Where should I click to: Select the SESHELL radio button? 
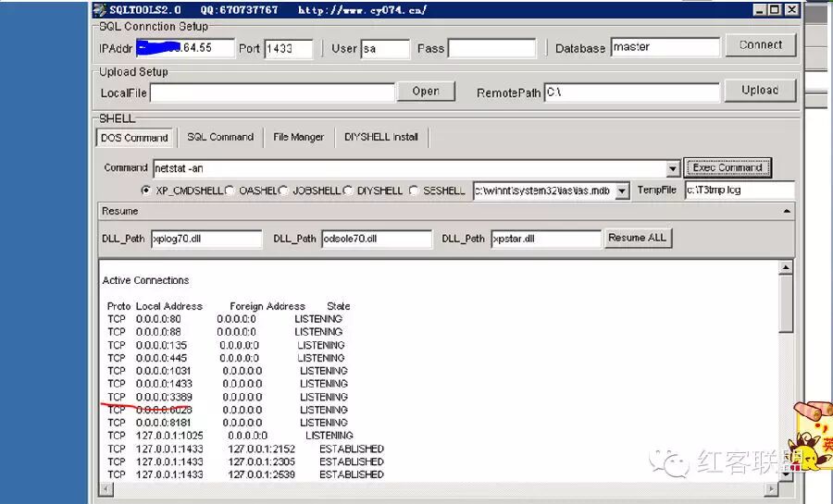click(x=414, y=190)
